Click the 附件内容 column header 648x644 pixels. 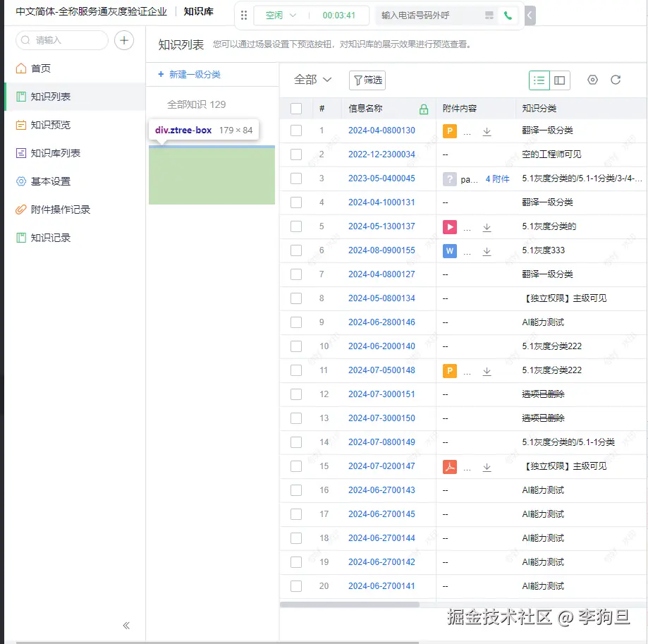click(x=460, y=109)
